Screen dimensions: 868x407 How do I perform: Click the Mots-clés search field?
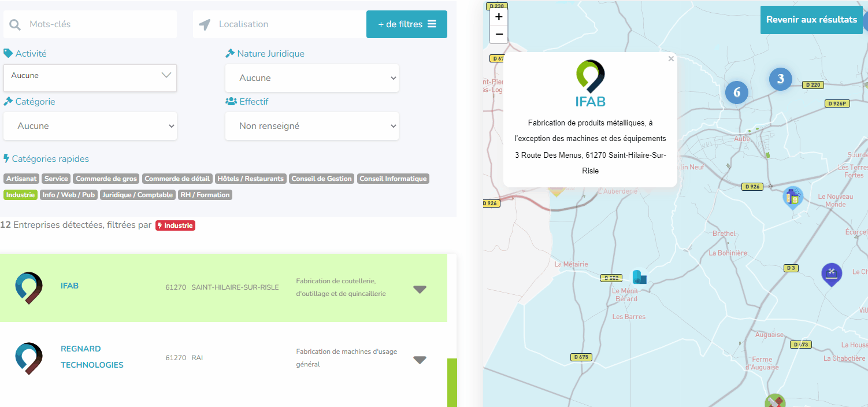(98, 24)
